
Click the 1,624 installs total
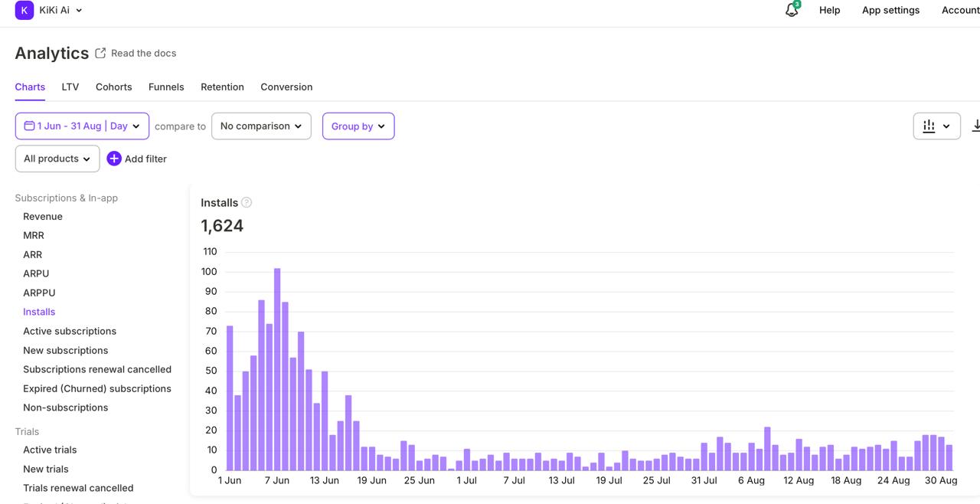[222, 226]
